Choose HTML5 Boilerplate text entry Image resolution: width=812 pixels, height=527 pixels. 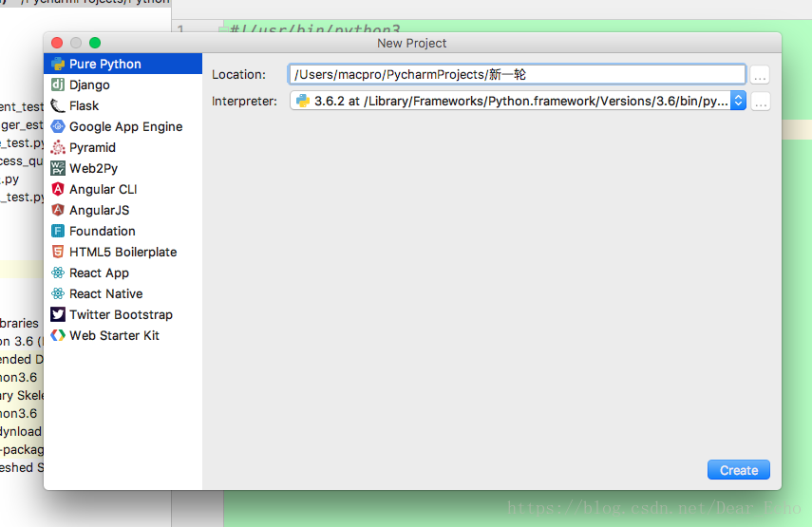[x=123, y=253]
